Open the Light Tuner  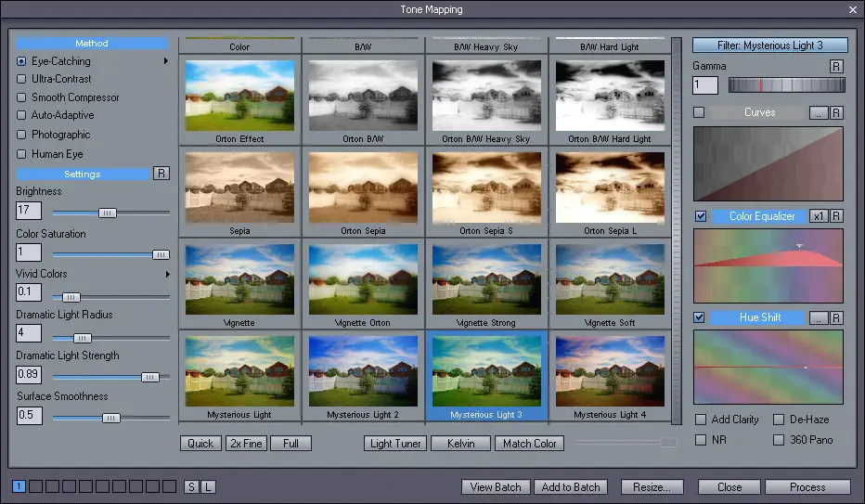(x=395, y=444)
